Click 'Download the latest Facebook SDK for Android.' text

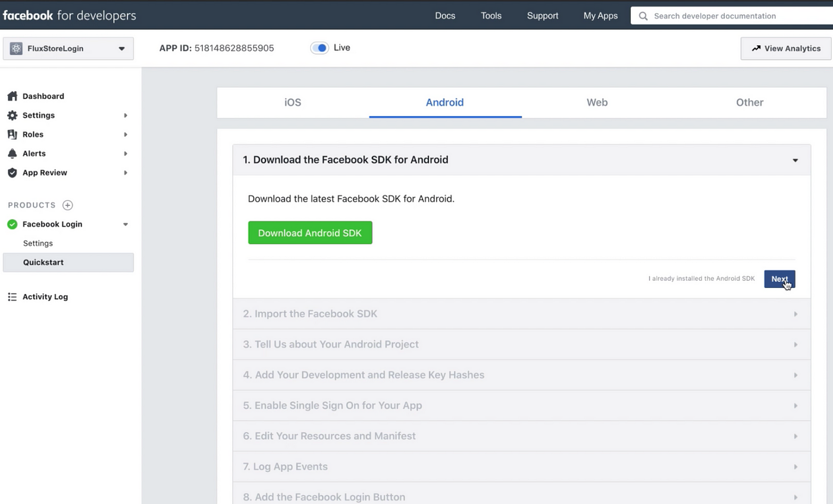pos(351,199)
